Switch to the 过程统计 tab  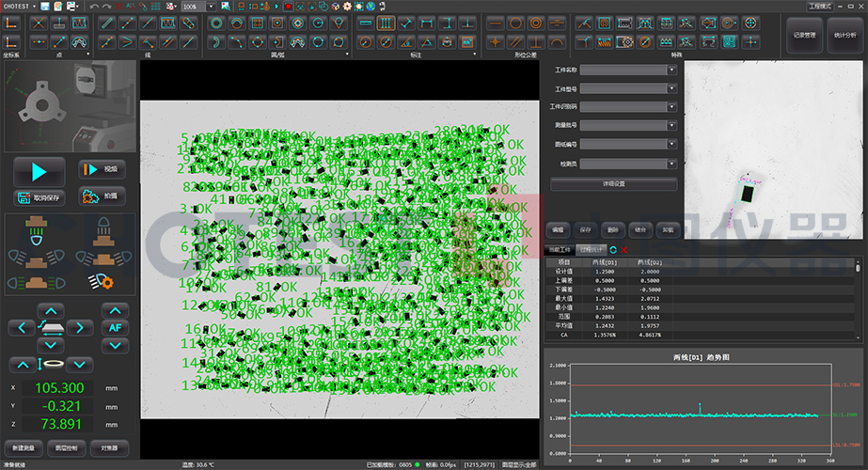point(591,249)
